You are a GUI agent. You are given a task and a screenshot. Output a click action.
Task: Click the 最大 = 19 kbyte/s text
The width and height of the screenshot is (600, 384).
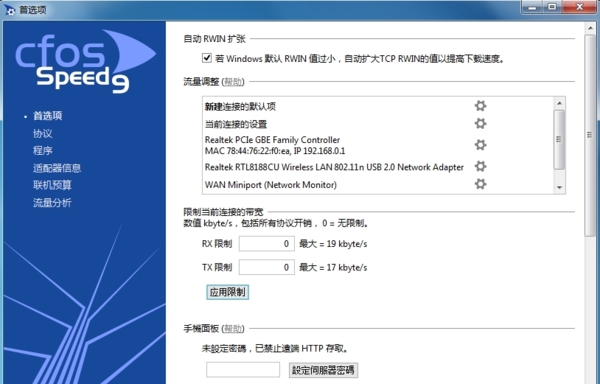coord(333,244)
